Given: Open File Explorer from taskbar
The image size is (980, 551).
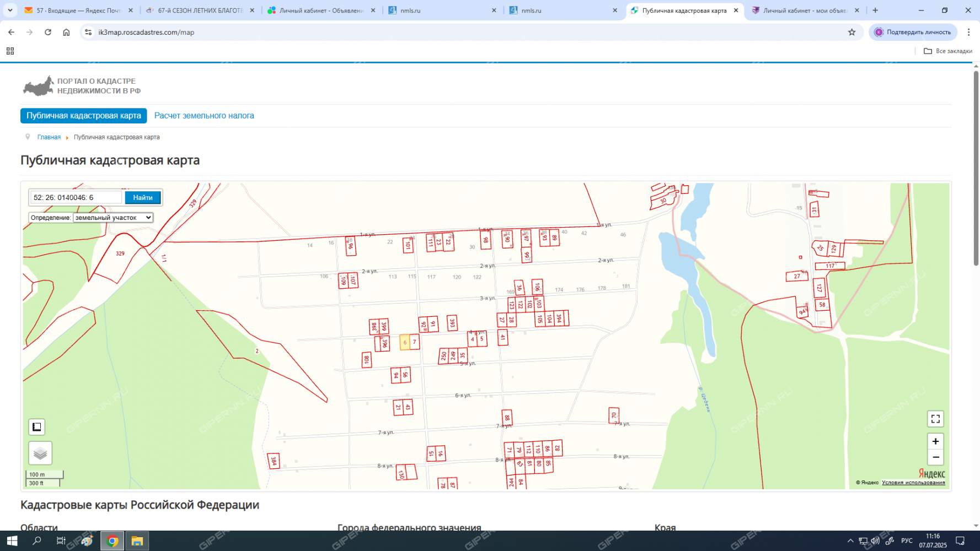Looking at the screenshot, I should coord(137,541).
